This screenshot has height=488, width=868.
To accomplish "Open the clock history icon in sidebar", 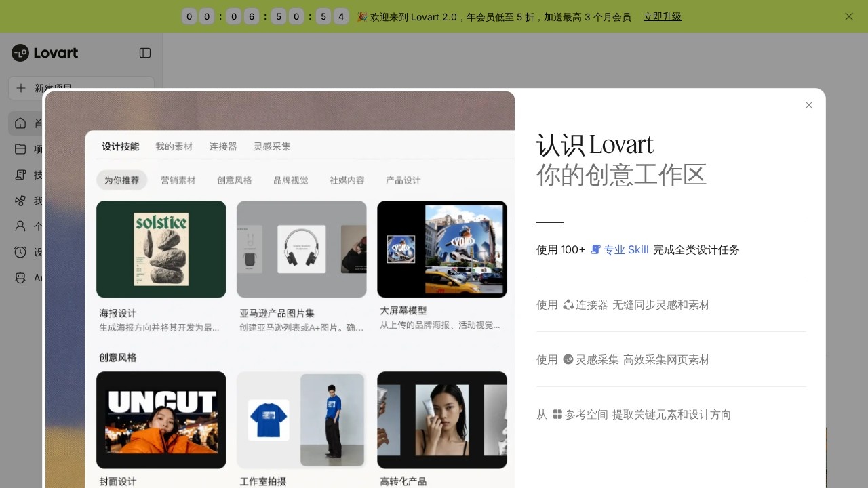I will point(20,252).
